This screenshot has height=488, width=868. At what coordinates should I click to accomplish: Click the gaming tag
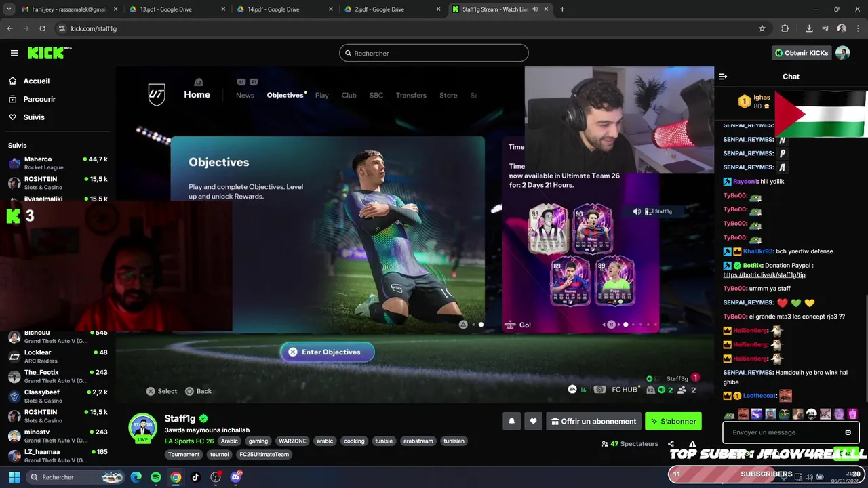pos(258,441)
